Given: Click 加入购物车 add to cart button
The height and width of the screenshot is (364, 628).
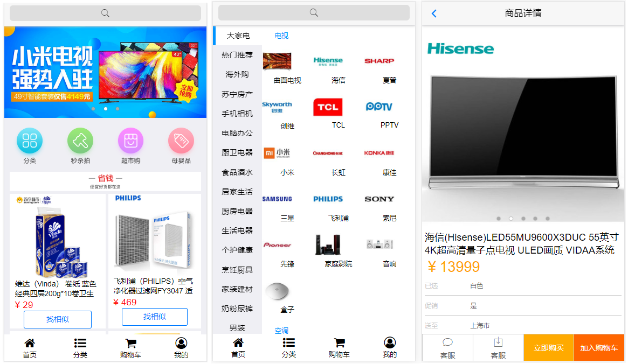Looking at the screenshot, I should pos(599,348).
